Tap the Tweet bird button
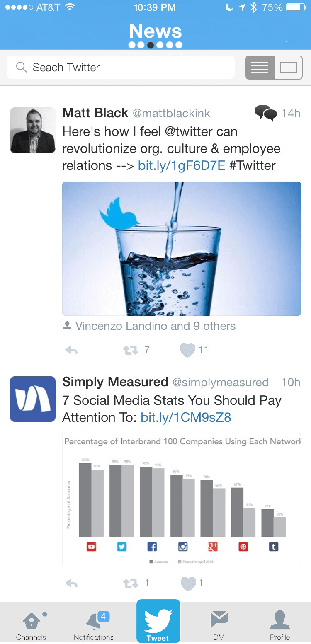 click(x=158, y=621)
